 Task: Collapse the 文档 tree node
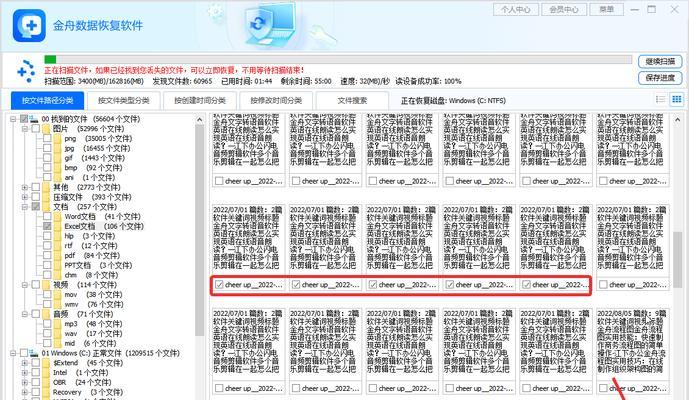(x=25, y=207)
